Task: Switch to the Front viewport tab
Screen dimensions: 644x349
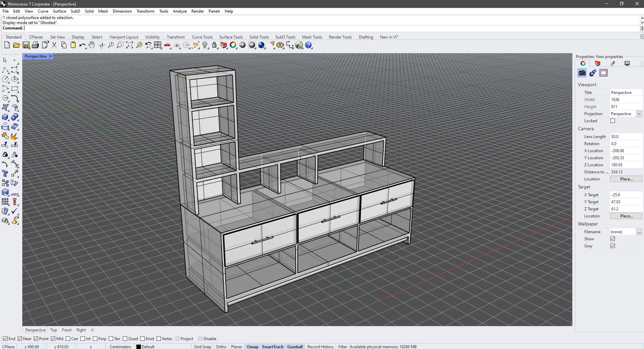Action: pyautogui.click(x=67, y=330)
